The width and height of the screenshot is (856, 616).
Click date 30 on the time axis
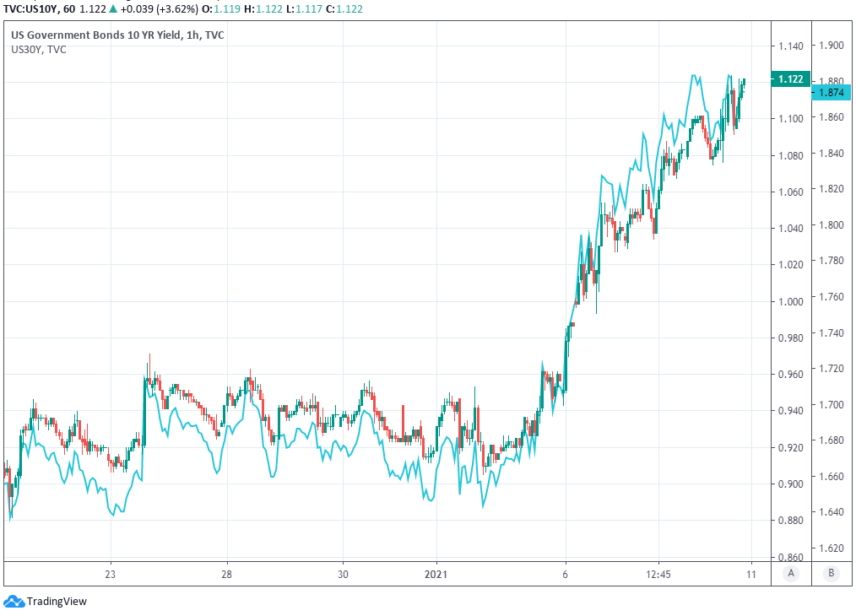(x=343, y=574)
